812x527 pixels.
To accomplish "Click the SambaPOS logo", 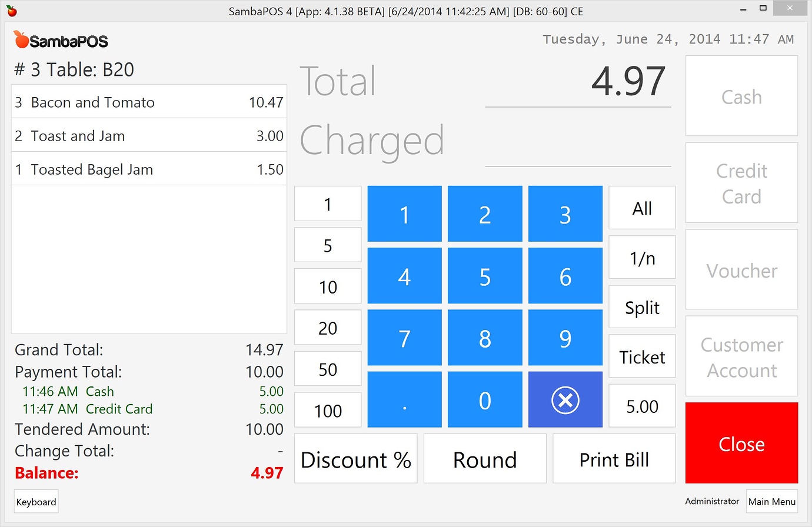I will [x=60, y=40].
